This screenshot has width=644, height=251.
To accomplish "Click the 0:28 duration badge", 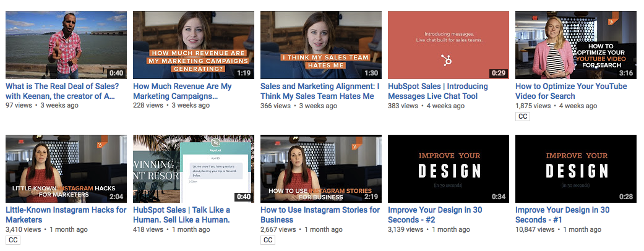I will pos(625,197).
